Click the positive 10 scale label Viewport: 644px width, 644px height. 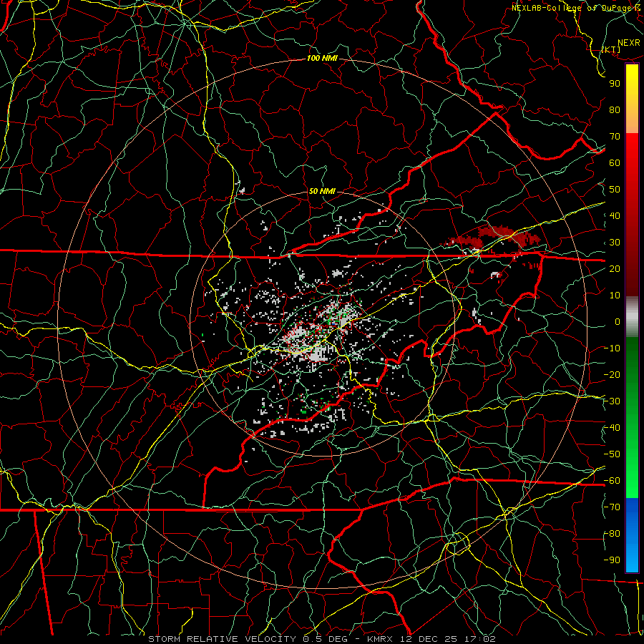click(615, 296)
